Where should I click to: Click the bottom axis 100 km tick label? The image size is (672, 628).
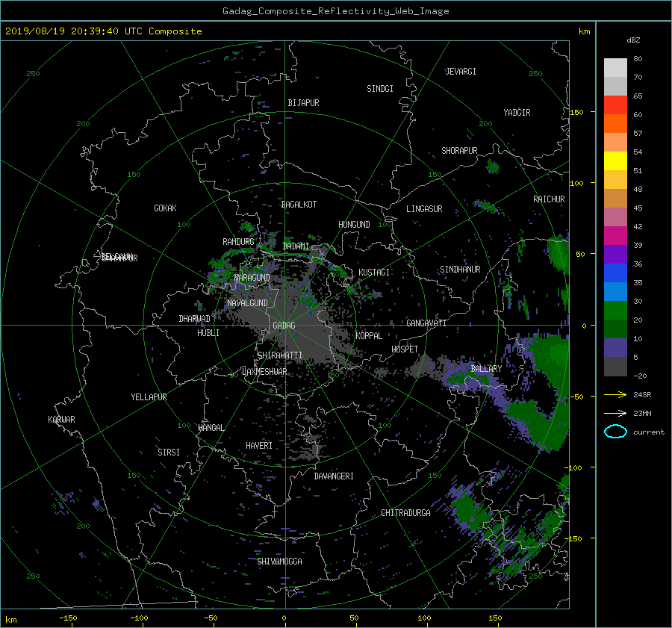click(x=424, y=618)
